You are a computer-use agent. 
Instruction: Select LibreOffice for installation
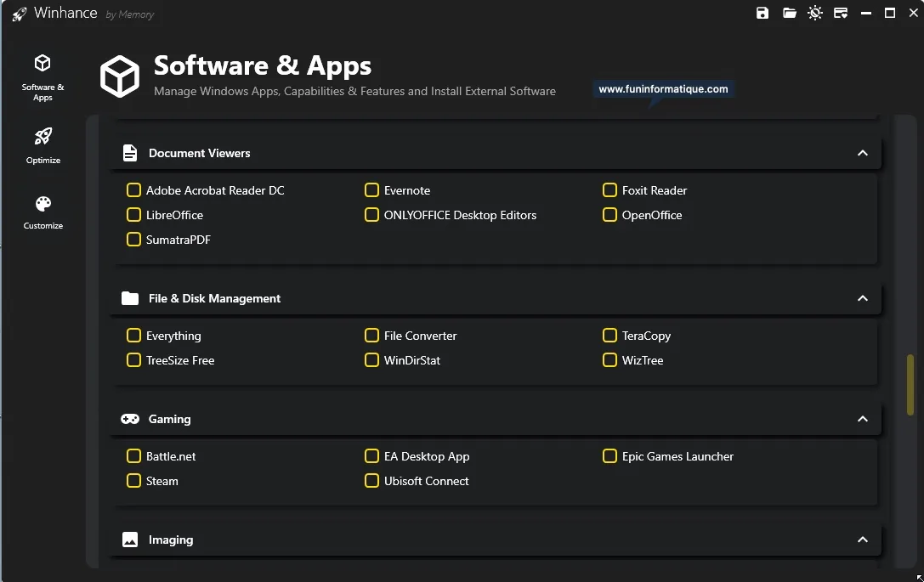[133, 215]
